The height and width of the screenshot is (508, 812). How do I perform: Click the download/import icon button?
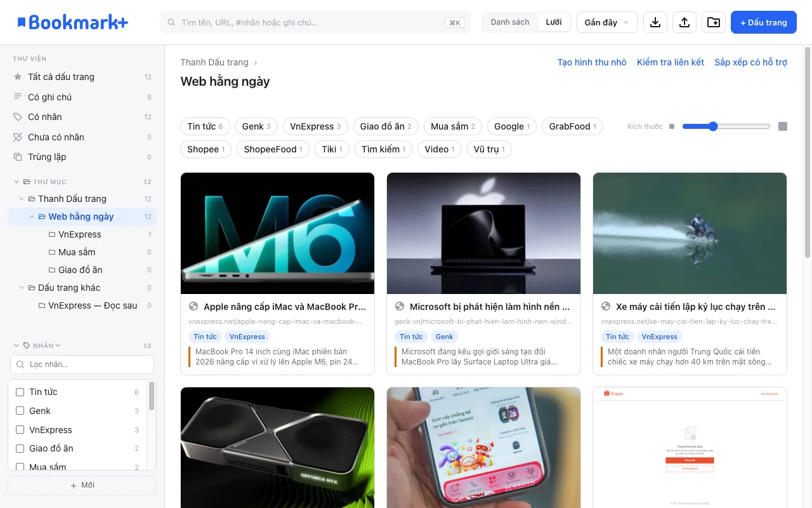[x=655, y=22]
